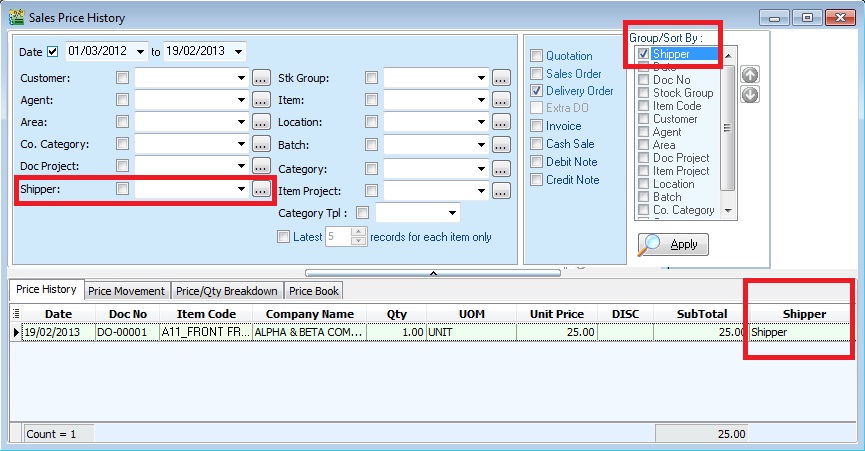This screenshot has height=451, width=865.
Task: Expand the Customer dropdown list
Action: click(241, 77)
